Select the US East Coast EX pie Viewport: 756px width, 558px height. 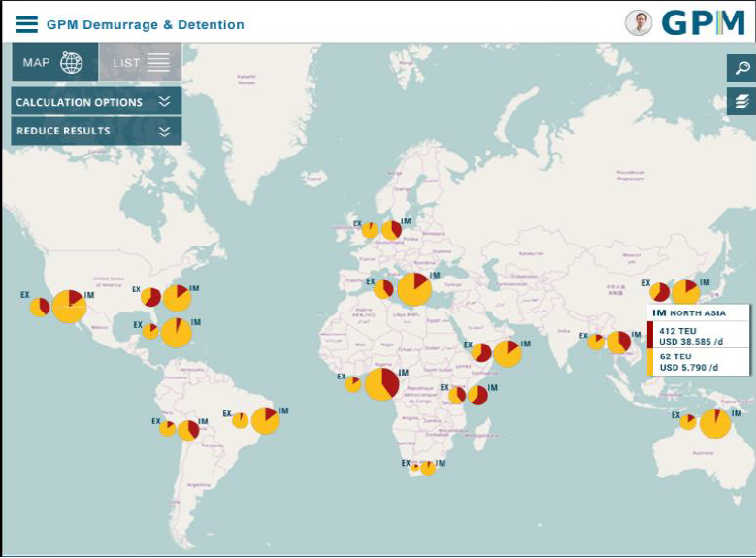point(150,297)
